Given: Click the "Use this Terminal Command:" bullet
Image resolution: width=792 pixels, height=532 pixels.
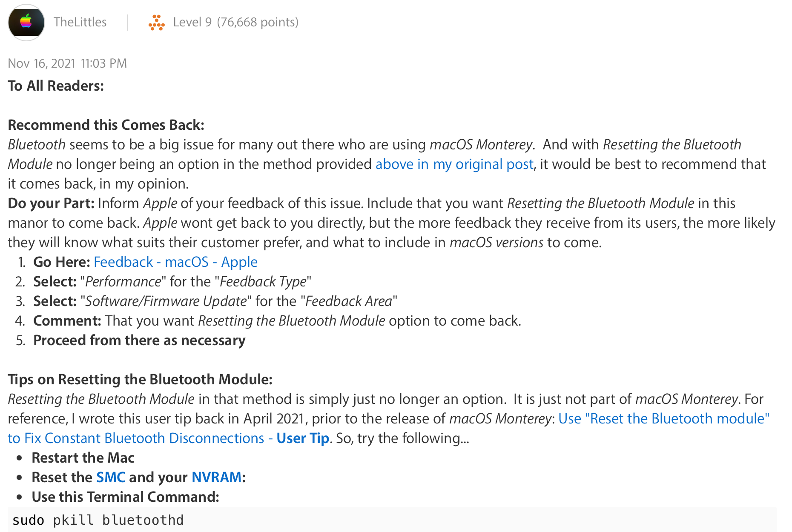Looking at the screenshot, I should [126, 497].
